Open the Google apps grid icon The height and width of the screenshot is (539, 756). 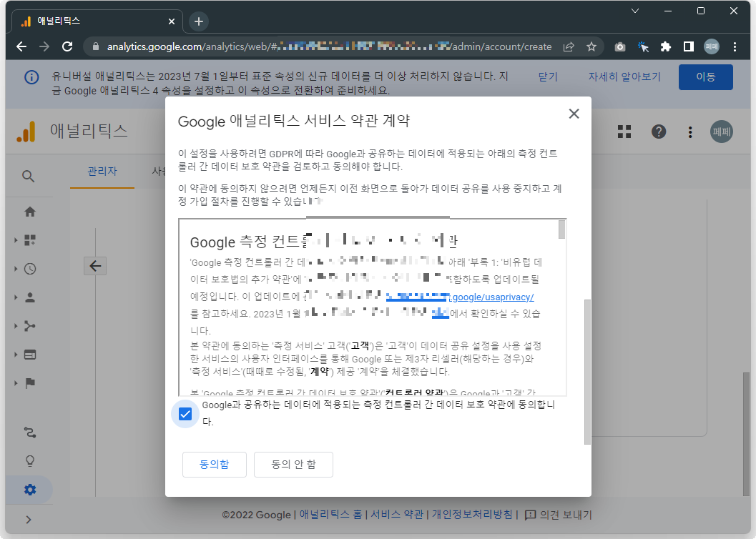click(x=624, y=132)
